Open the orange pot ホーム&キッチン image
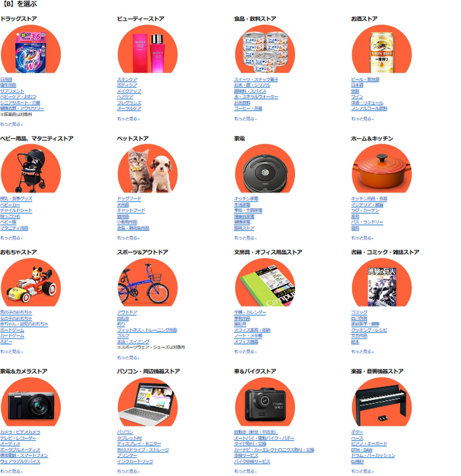The image size is (461, 476). click(x=382, y=168)
